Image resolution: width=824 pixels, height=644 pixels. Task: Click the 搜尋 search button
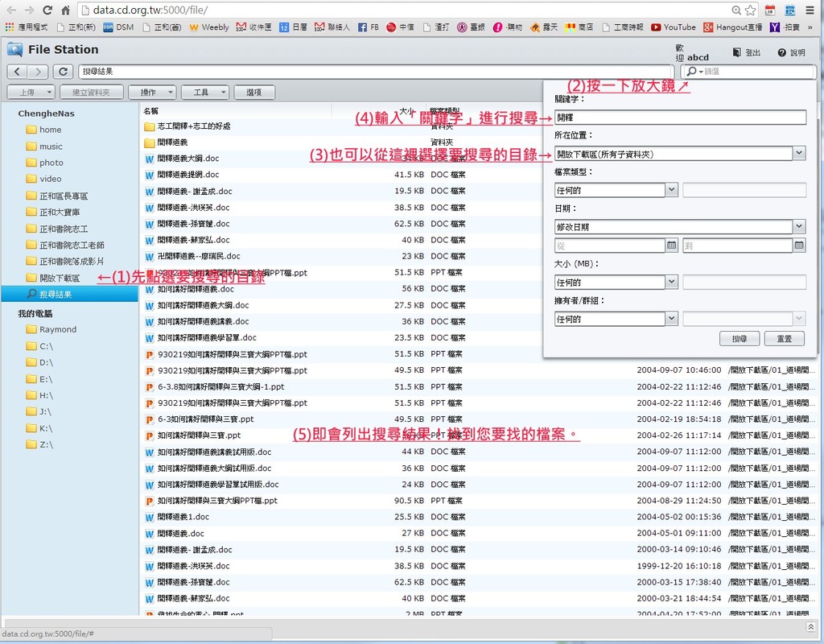(x=739, y=339)
